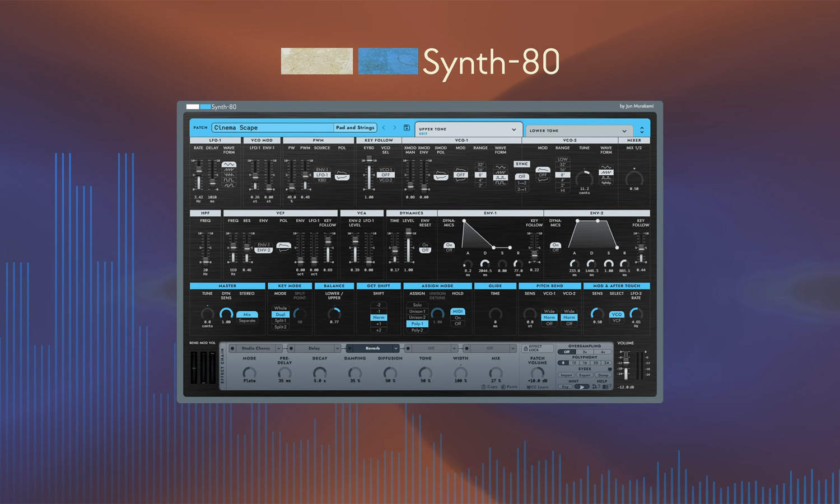Click the ENV-2 release knob

tap(624, 263)
